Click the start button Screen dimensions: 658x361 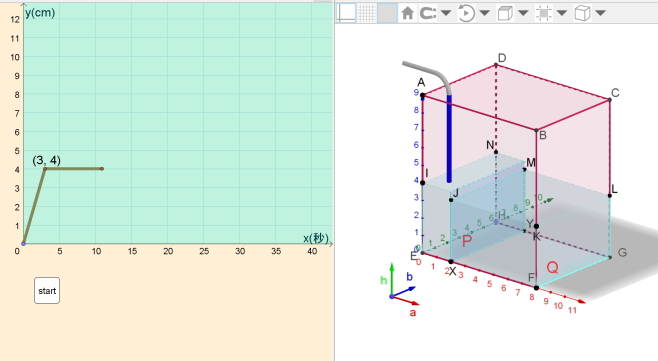47,290
